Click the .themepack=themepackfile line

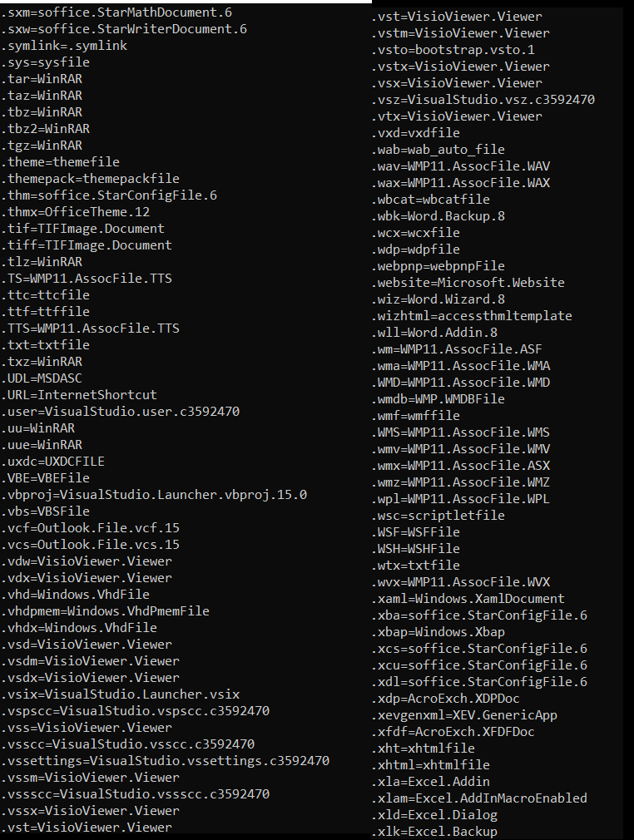tap(90, 178)
